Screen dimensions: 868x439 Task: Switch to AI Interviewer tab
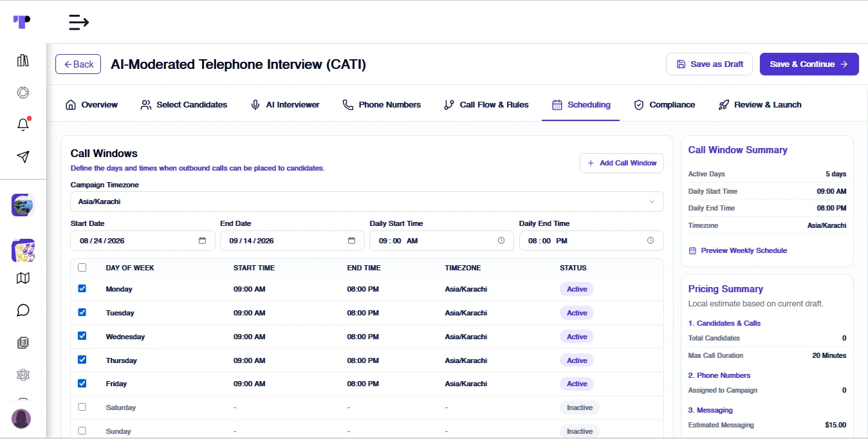coord(285,104)
